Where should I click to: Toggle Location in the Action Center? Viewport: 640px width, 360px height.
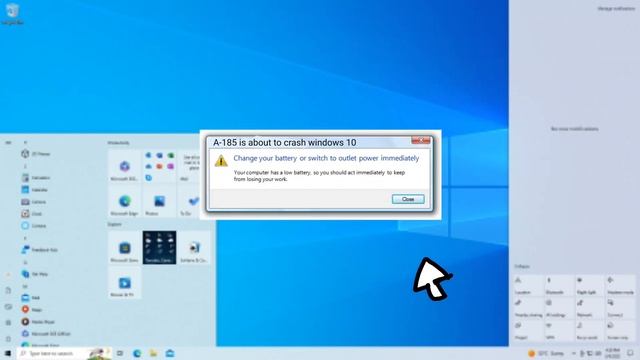[x=528, y=285]
